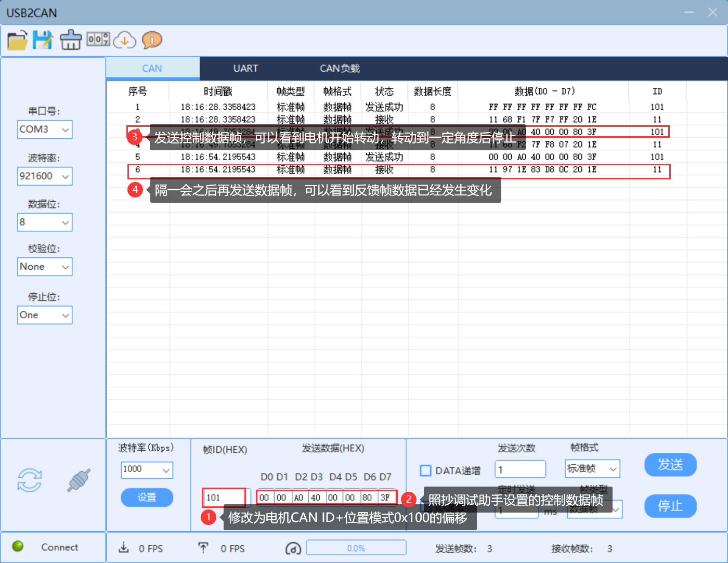This screenshot has width=728, height=563.
Task: Click the open file folder icon
Action: coord(17,40)
